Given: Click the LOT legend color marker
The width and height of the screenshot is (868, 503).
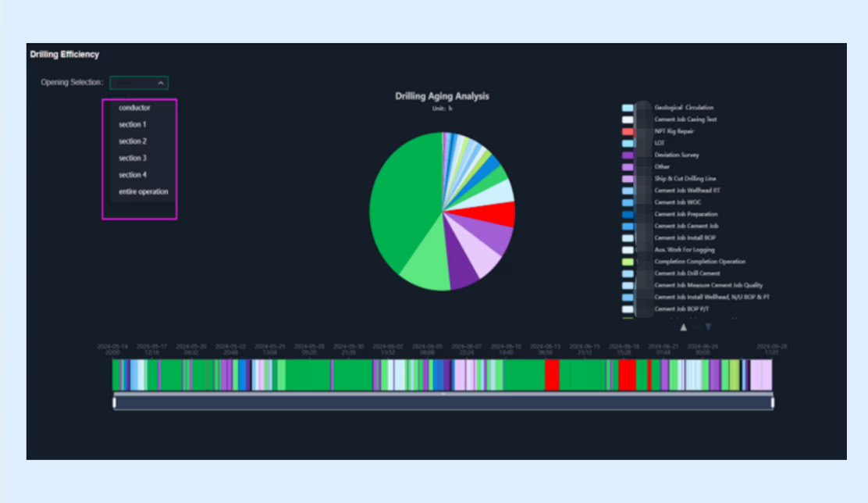Looking at the screenshot, I should [628, 144].
